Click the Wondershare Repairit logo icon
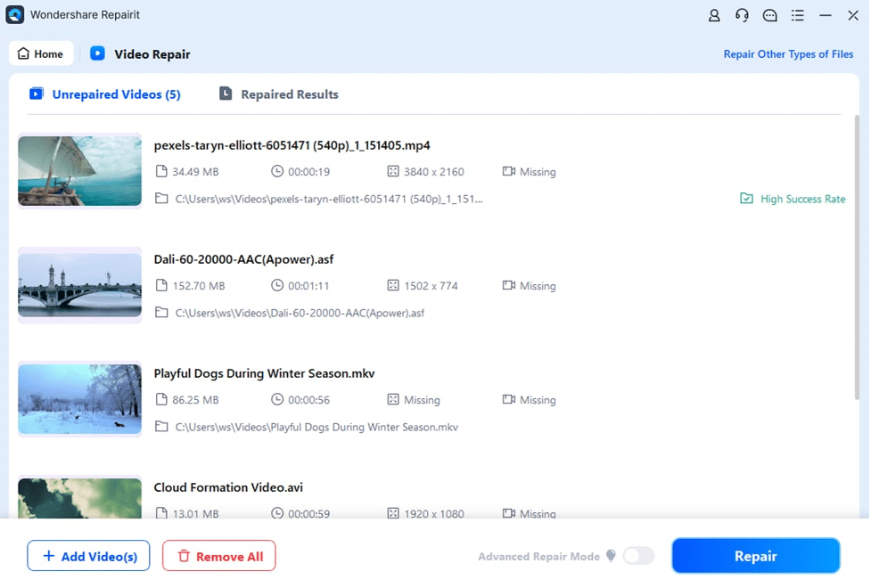The image size is (871, 588). [x=14, y=15]
